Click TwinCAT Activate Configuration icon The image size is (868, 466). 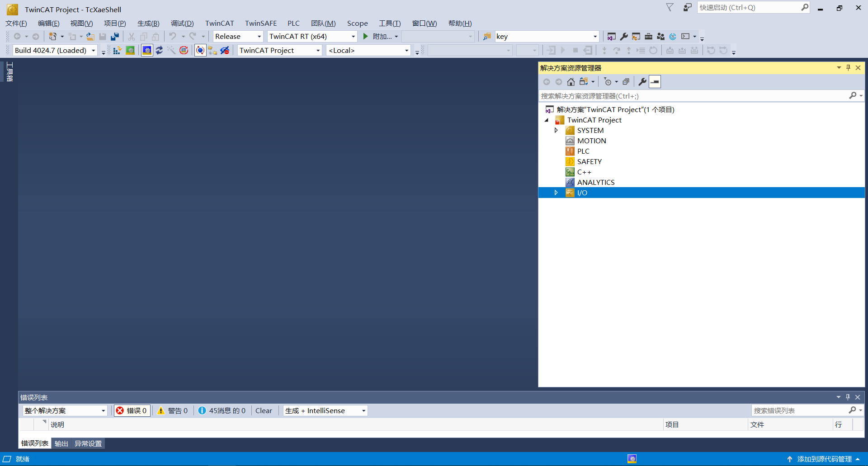coord(117,51)
